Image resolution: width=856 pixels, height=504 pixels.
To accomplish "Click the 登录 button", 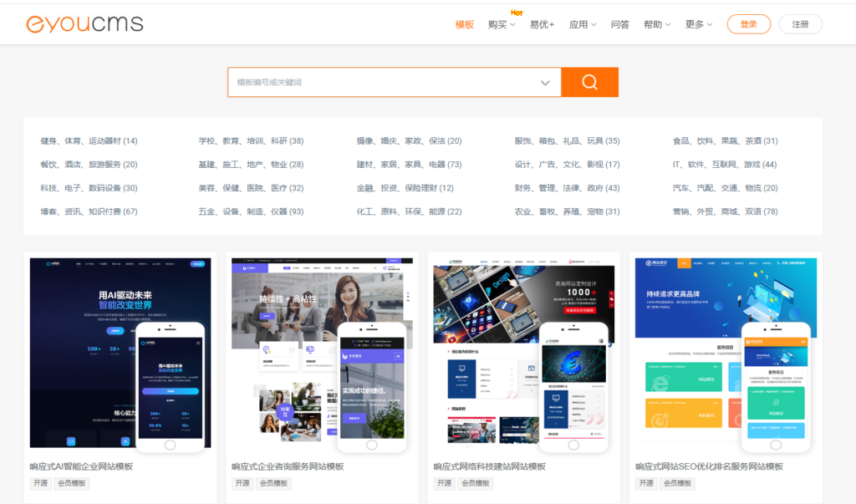I will coord(748,23).
